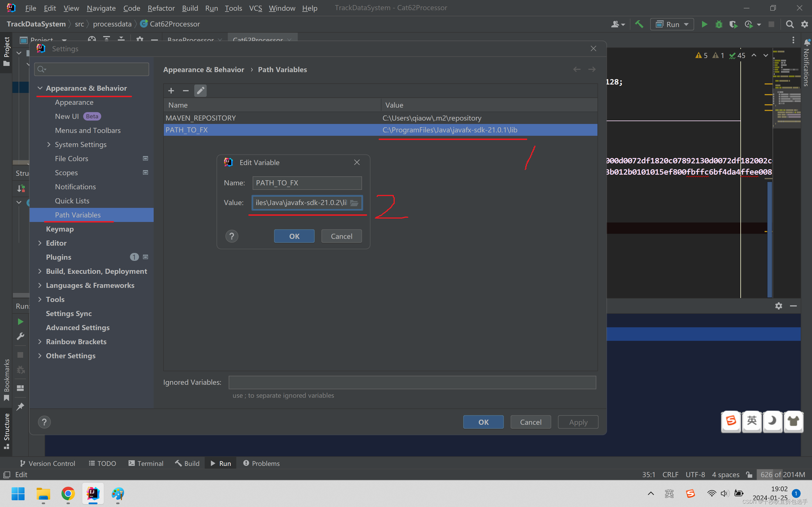Add a new path variable with plus icon

pos(171,90)
